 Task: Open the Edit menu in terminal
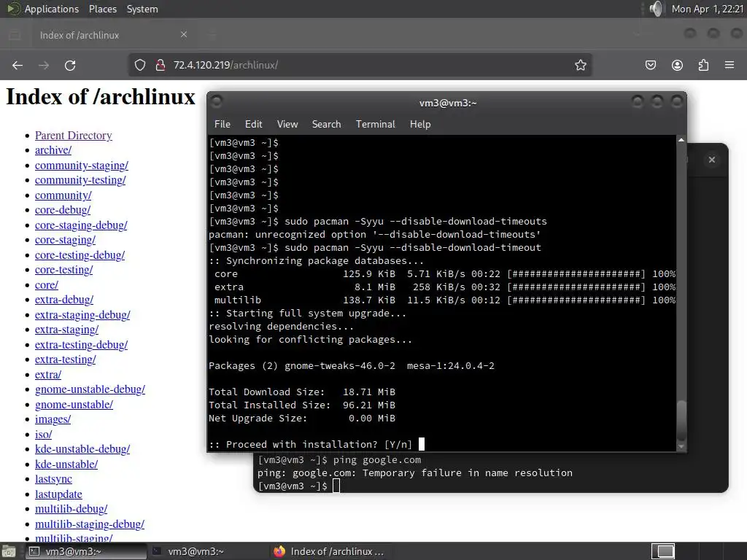click(x=253, y=124)
